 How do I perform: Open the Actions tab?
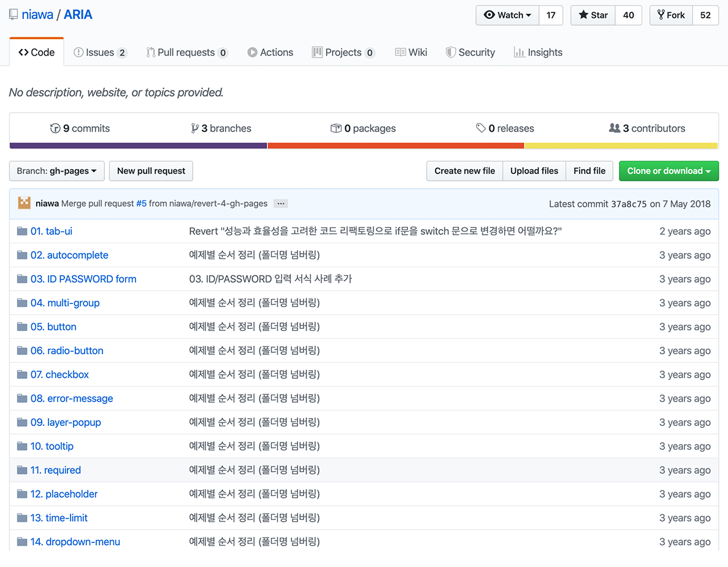pos(270,53)
